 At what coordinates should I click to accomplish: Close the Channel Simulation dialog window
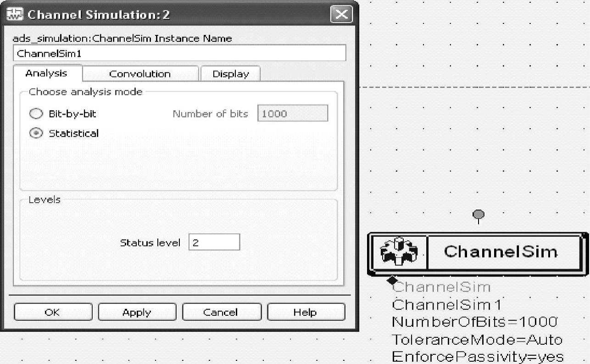342,15
